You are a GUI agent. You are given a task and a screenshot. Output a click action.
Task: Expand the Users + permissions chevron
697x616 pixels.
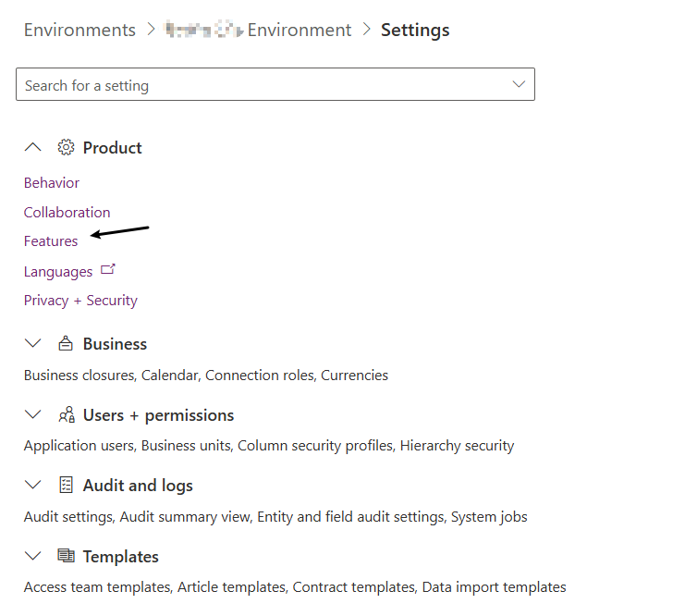tap(33, 415)
